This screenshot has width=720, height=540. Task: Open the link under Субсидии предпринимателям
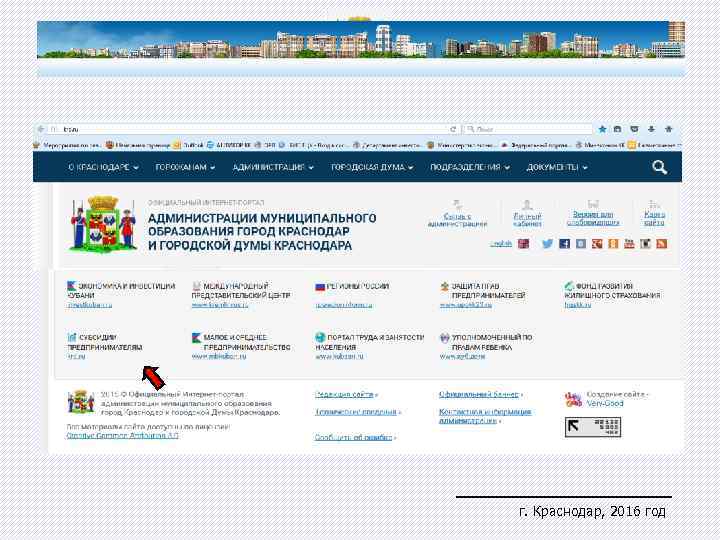click(x=76, y=356)
